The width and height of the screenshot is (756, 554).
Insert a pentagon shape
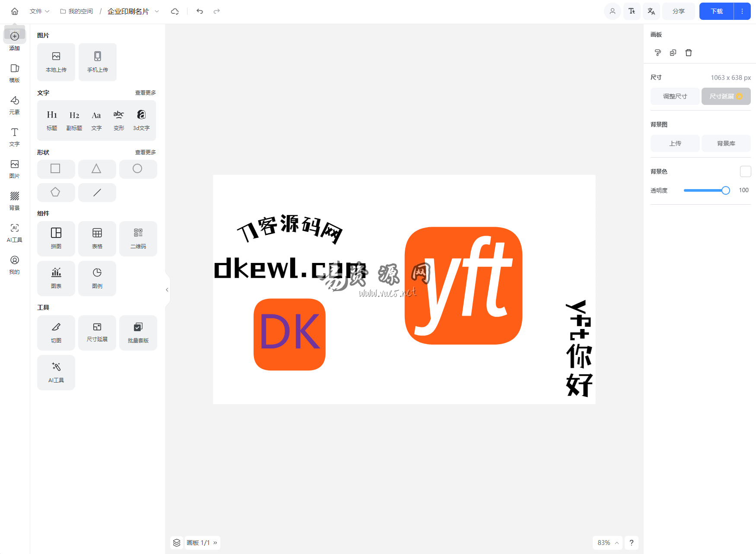tap(56, 192)
